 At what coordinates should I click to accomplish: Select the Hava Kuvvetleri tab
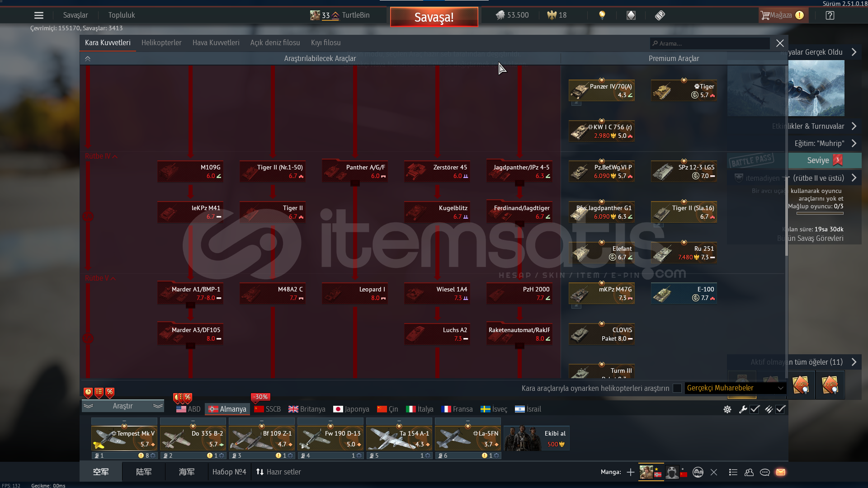click(216, 42)
